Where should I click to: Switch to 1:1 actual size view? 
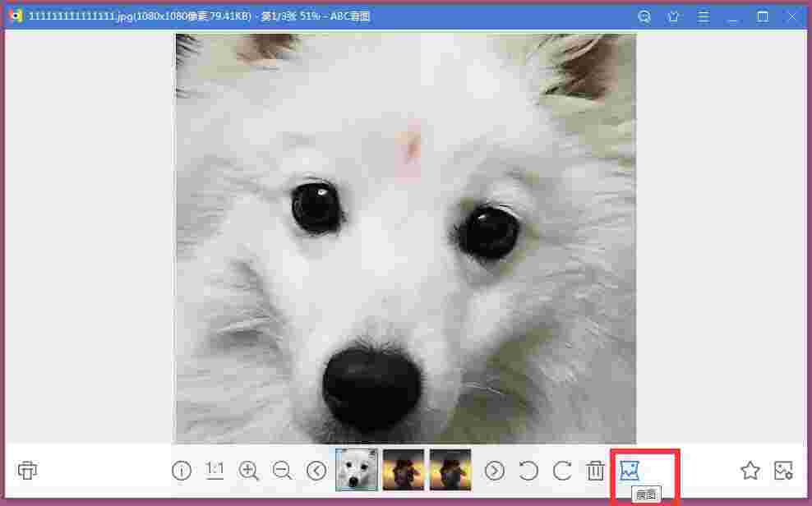click(215, 470)
